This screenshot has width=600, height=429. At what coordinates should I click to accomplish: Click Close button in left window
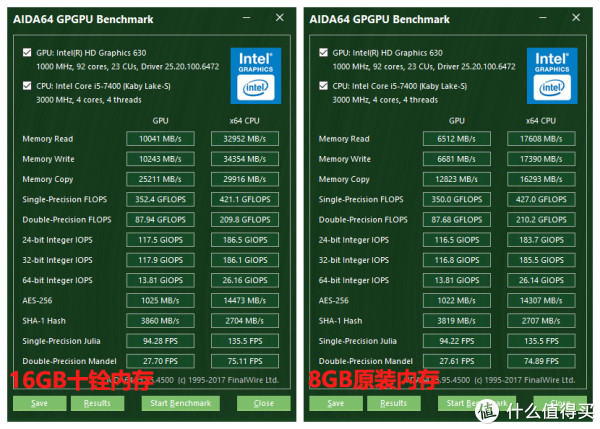(264, 403)
